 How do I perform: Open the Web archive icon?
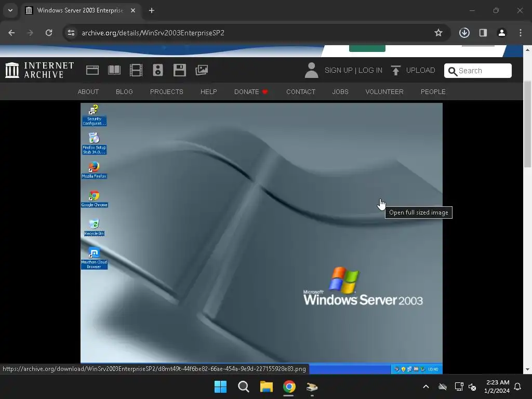(92, 70)
